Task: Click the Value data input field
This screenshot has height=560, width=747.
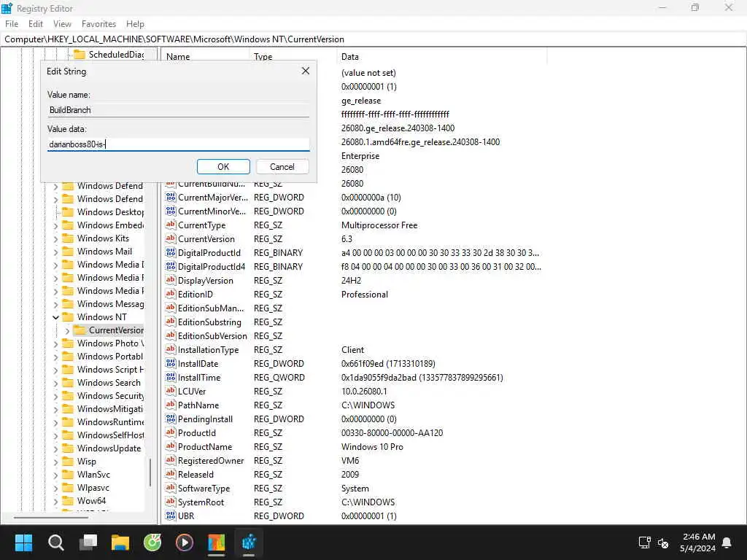Action: (178, 144)
